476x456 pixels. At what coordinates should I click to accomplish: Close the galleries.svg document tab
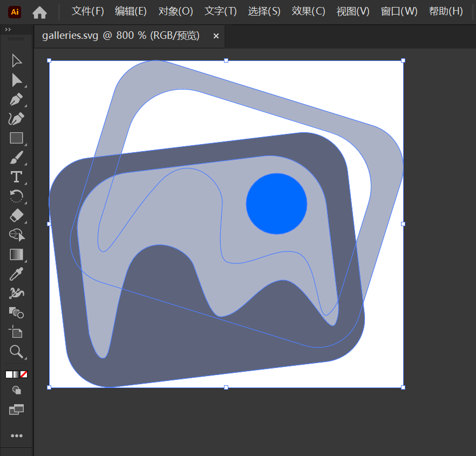[216, 36]
